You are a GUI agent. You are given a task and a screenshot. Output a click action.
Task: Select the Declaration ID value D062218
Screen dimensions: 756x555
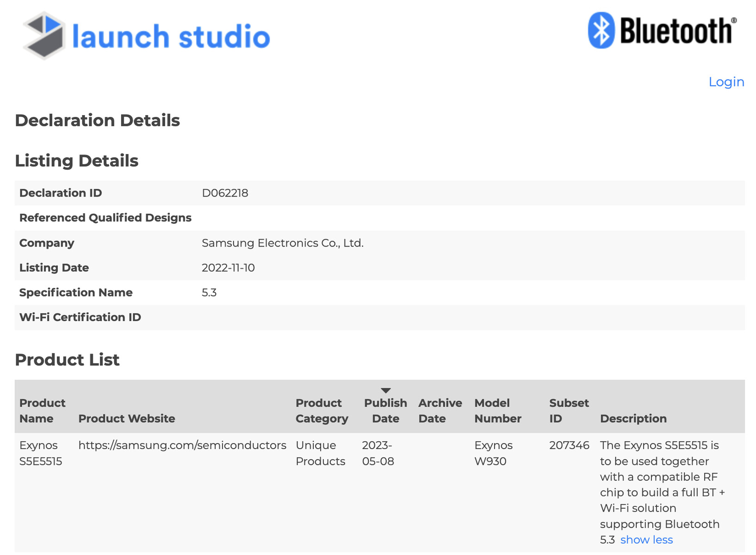tap(225, 193)
